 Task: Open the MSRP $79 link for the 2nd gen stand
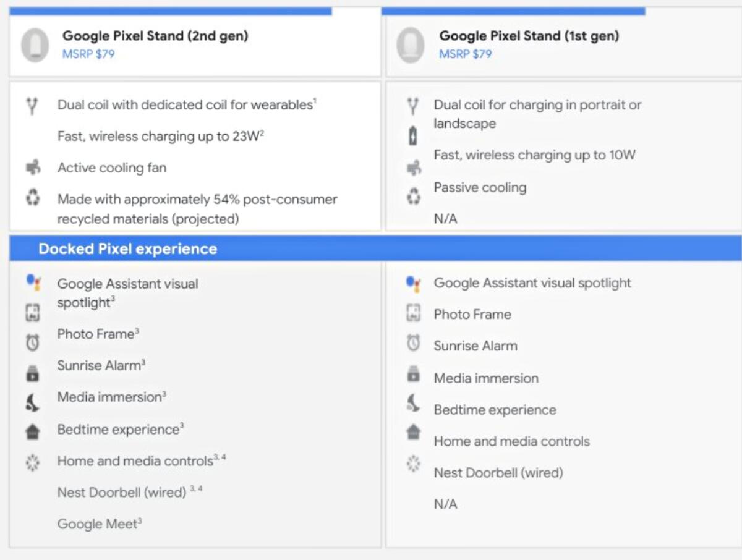click(88, 54)
